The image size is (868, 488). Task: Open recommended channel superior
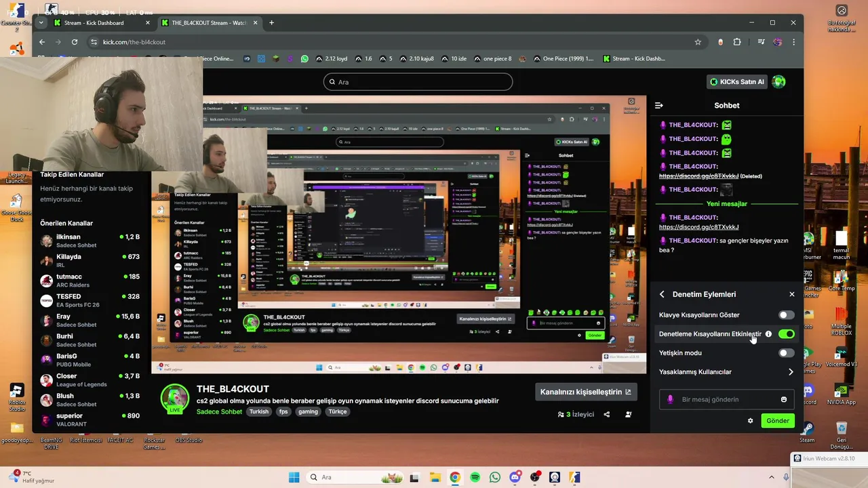coord(90,420)
